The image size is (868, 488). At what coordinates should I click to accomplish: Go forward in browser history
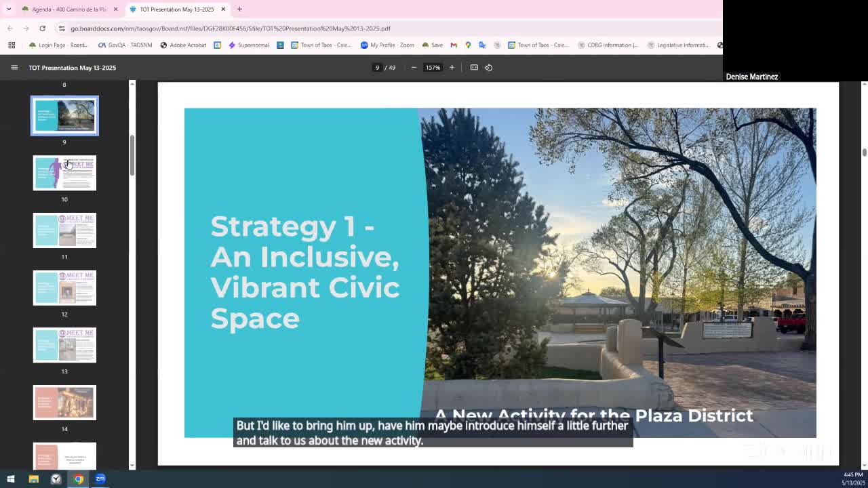[x=26, y=28]
